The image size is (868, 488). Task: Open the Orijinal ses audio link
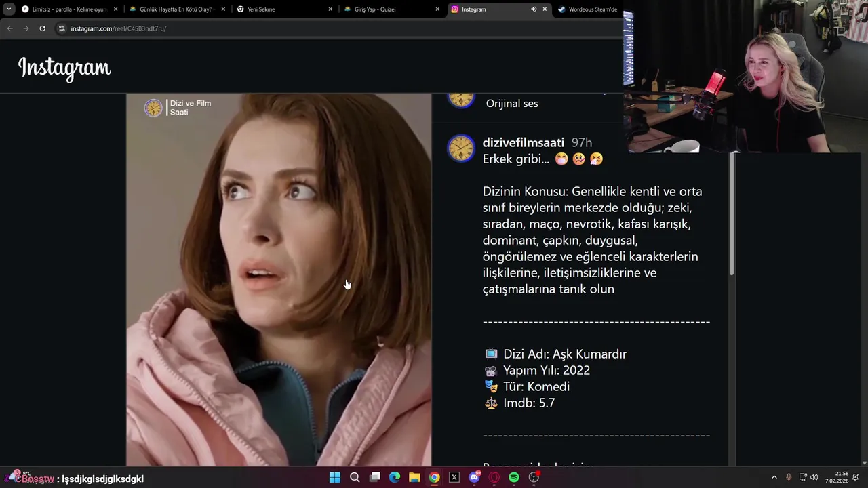[x=512, y=104]
